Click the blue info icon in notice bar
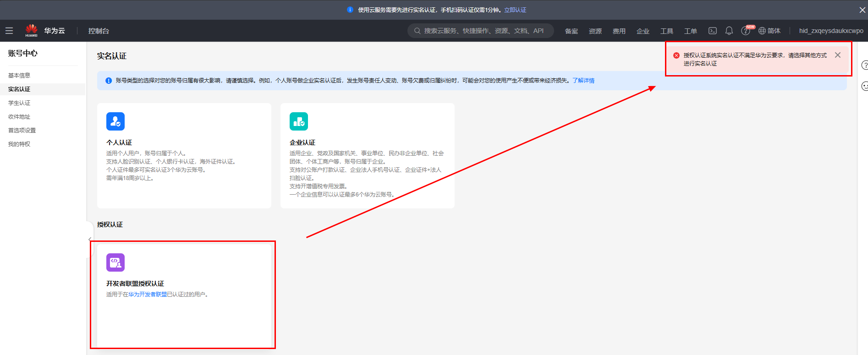This screenshot has height=355, width=868. click(109, 81)
